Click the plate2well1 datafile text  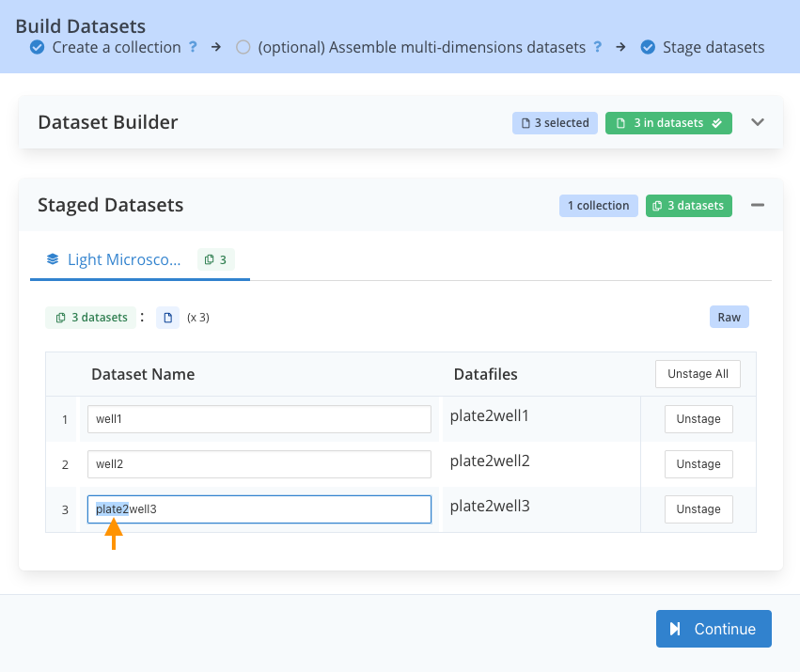click(489, 415)
